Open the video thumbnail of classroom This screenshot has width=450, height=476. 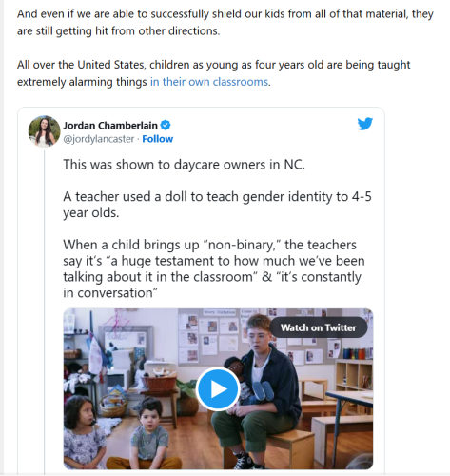(218, 388)
